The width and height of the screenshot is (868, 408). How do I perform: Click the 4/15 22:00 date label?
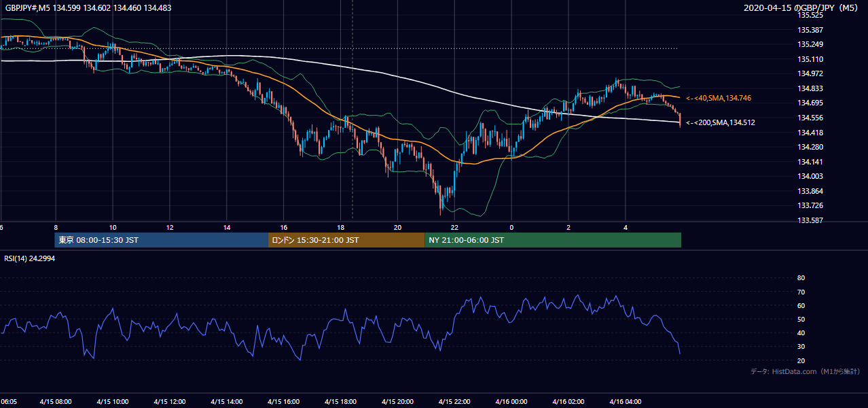tap(454, 401)
